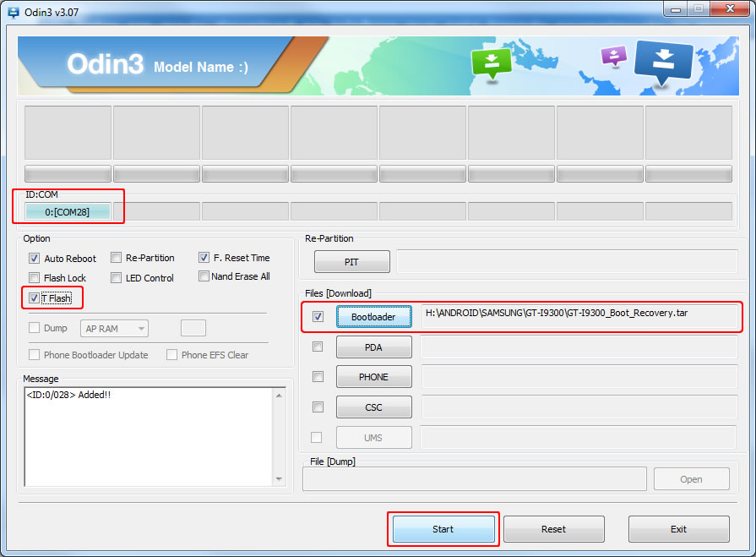This screenshot has height=557, width=756.
Task: Click the Bootloader file path field
Action: [579, 316]
